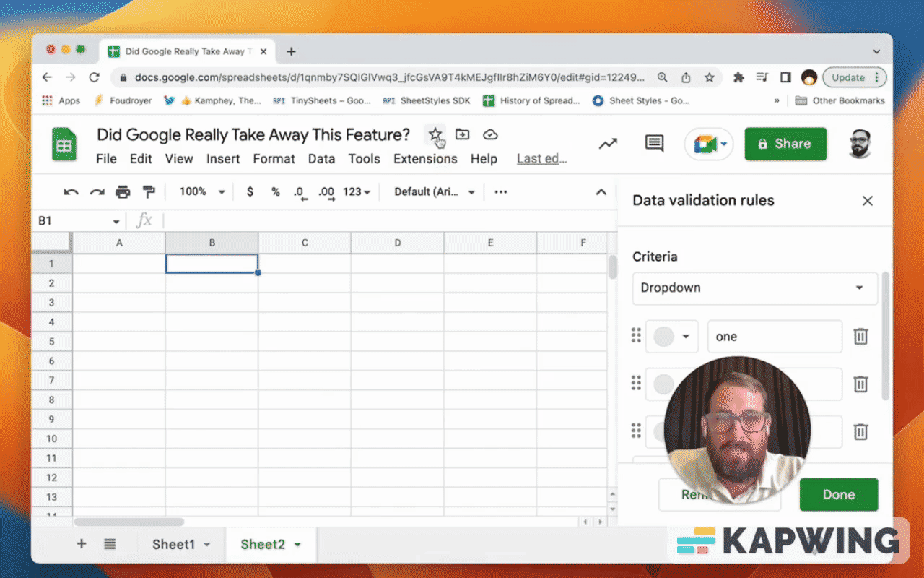Click the move to folder icon
The width and height of the screenshot is (924, 578).
462,134
